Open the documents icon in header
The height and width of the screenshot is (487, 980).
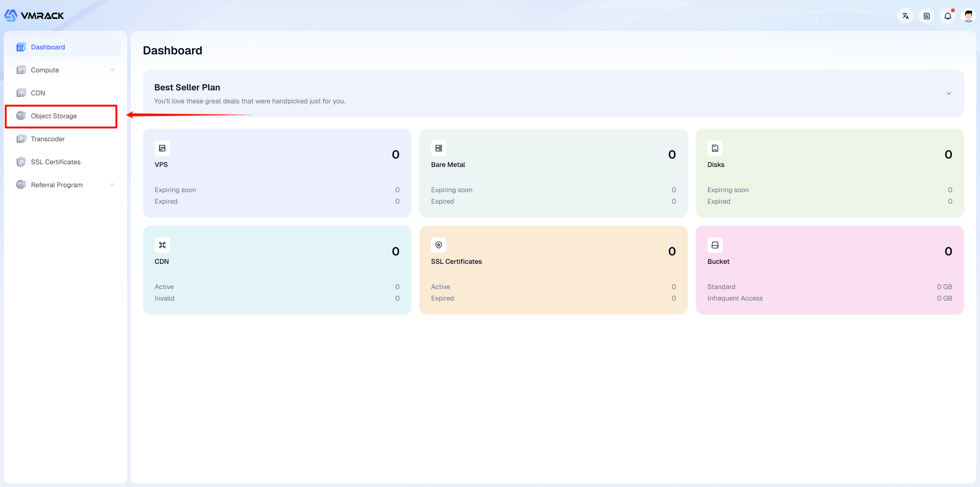(x=926, y=16)
